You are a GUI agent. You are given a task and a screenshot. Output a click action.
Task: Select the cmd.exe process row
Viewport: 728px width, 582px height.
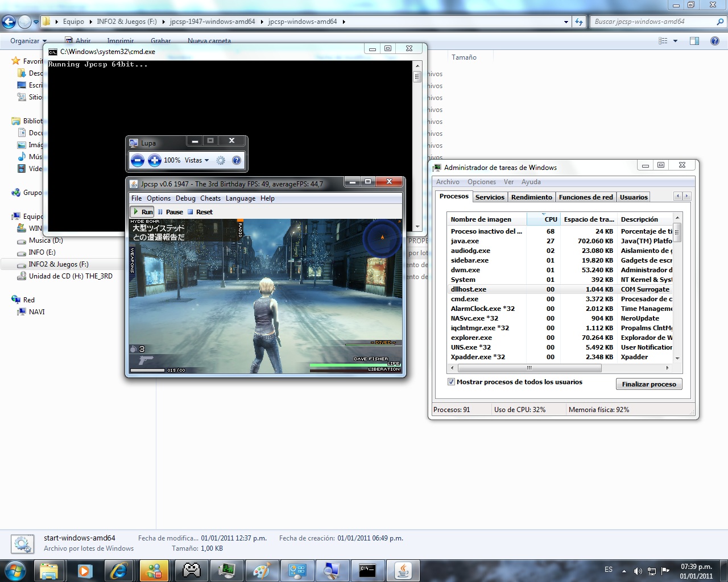560,299
